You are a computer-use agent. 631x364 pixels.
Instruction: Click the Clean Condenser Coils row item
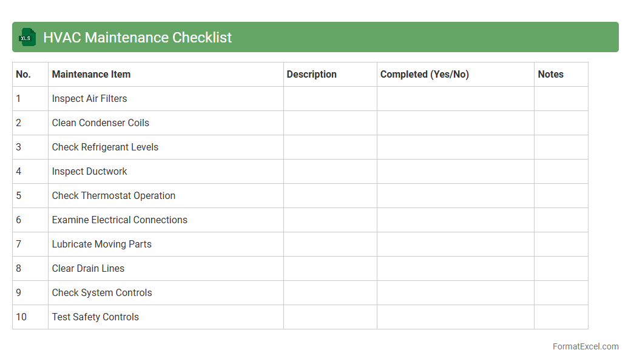(100, 123)
